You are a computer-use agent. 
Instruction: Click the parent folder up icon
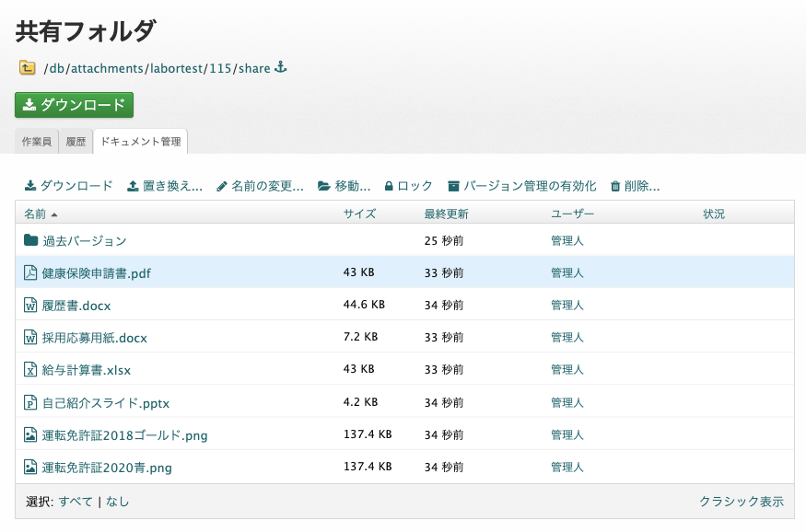[x=27, y=67]
